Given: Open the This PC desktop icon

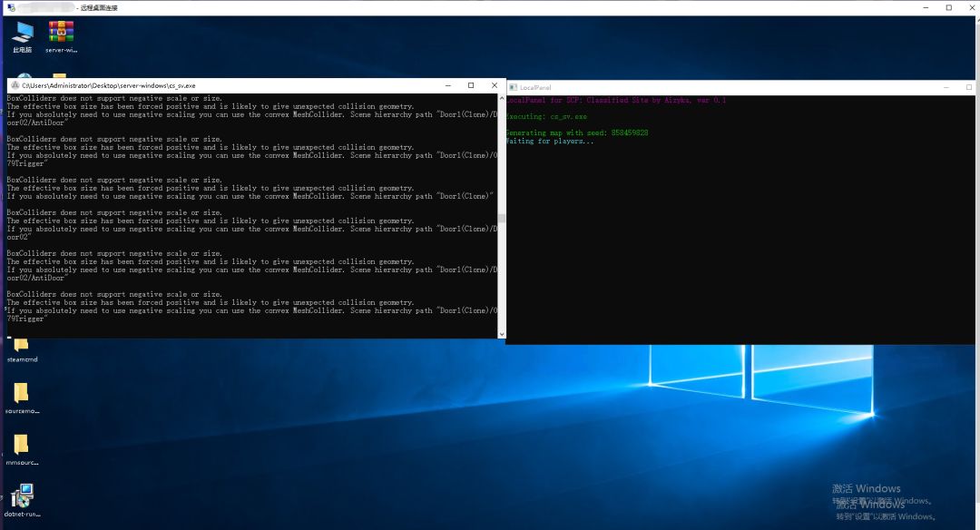Looking at the screenshot, I should tap(23, 36).
